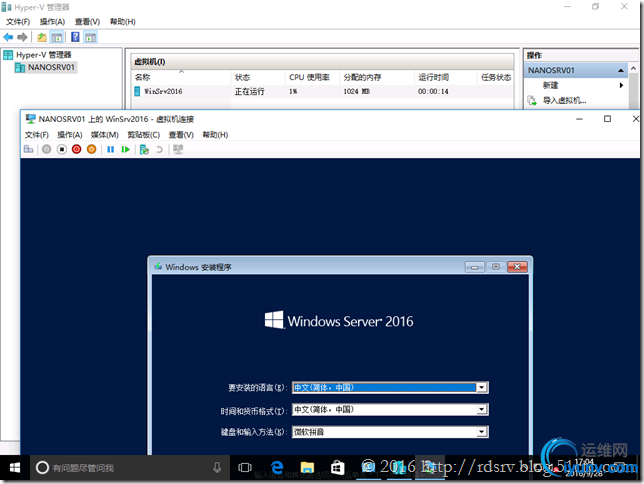Sort by Uptime column header

point(446,77)
